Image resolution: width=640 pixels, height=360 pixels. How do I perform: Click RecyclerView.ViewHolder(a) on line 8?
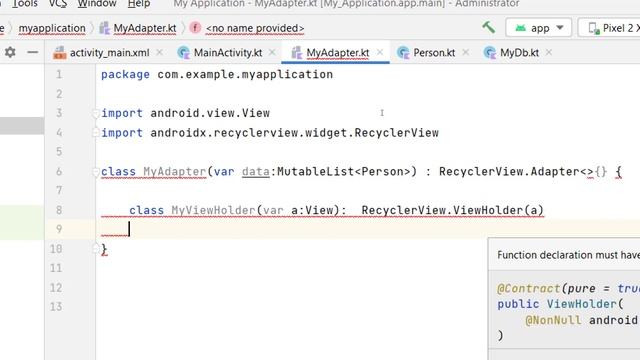452,210
